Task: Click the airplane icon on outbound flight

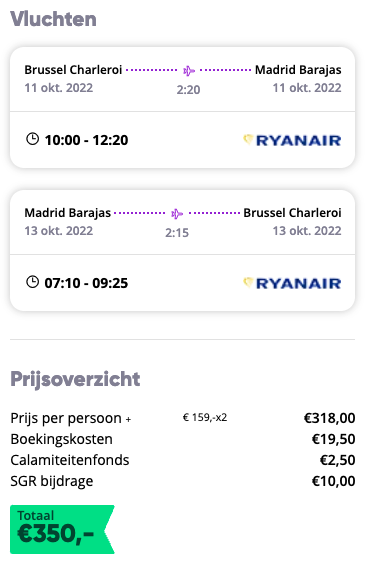Action: (x=189, y=70)
